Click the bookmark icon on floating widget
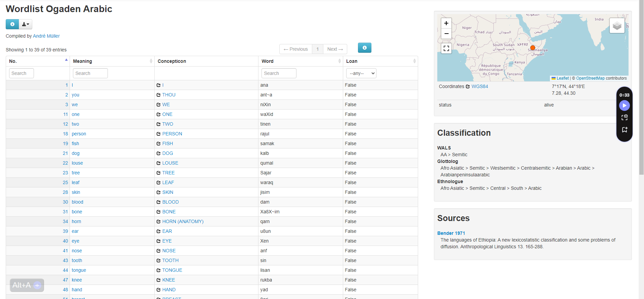 pos(624,129)
